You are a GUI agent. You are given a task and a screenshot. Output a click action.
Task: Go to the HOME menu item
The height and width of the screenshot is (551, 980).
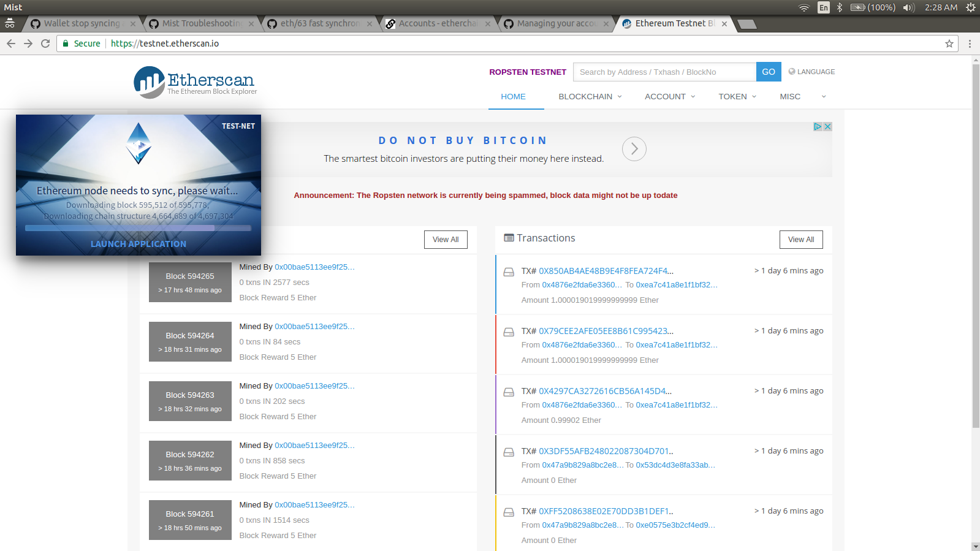[x=513, y=97]
